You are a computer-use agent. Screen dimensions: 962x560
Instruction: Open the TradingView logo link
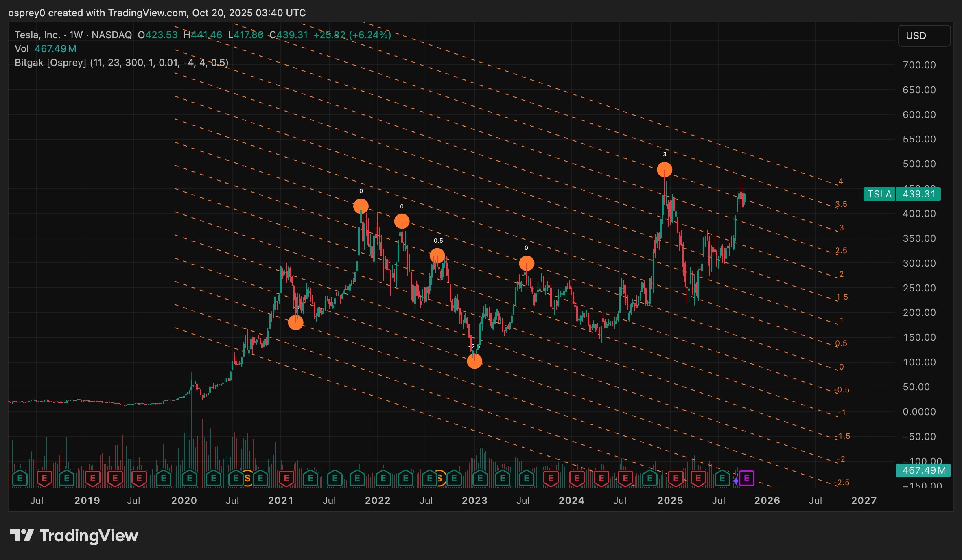74,536
